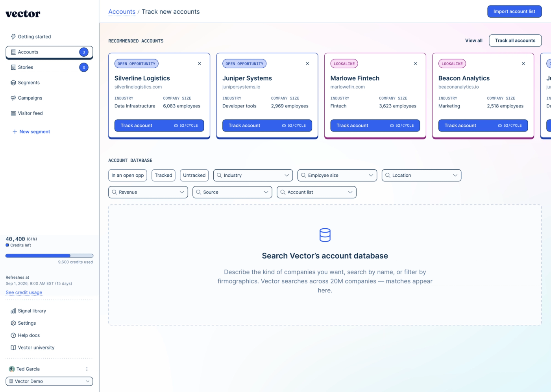Open the Source filter dropdown
The height and width of the screenshot is (392, 551).
click(232, 192)
